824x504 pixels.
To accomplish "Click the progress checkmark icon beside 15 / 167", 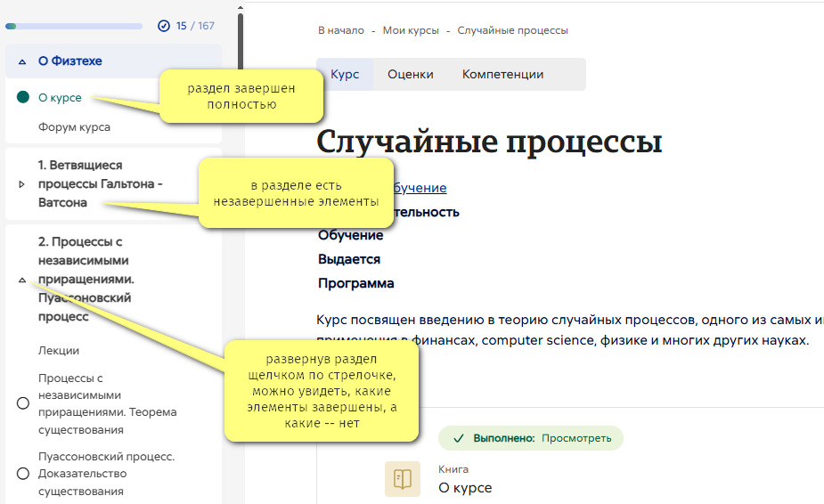I will click(163, 26).
